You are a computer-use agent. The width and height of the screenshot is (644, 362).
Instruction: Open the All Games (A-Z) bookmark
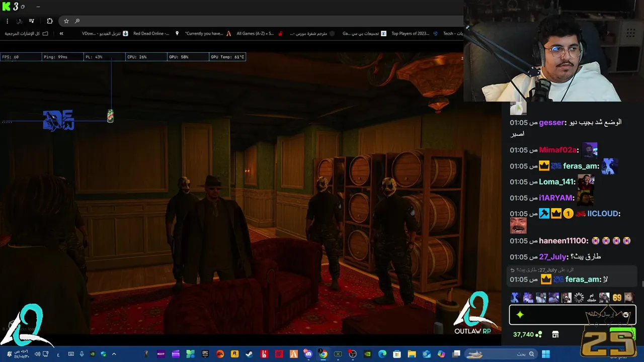coord(260,34)
